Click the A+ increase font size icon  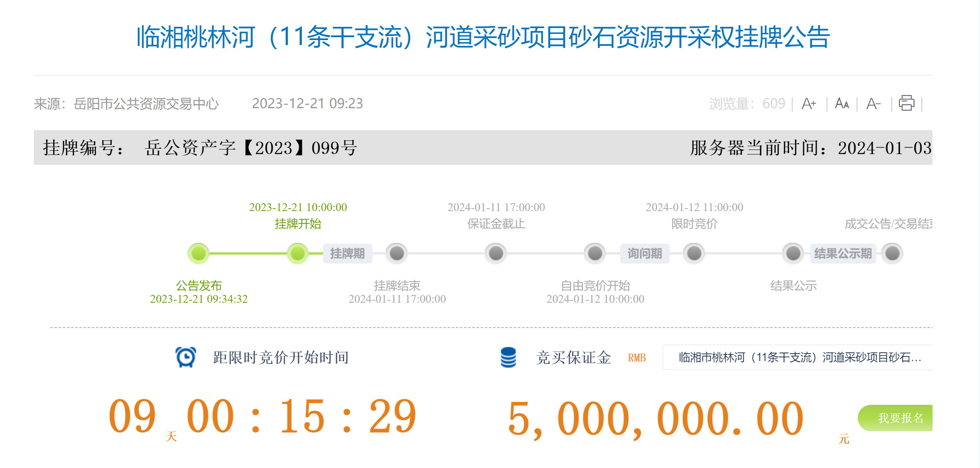tap(808, 103)
